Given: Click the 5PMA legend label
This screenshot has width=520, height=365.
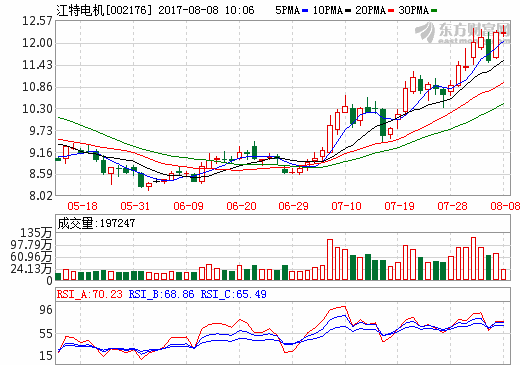Looking at the screenshot, I should pyautogui.click(x=288, y=10).
